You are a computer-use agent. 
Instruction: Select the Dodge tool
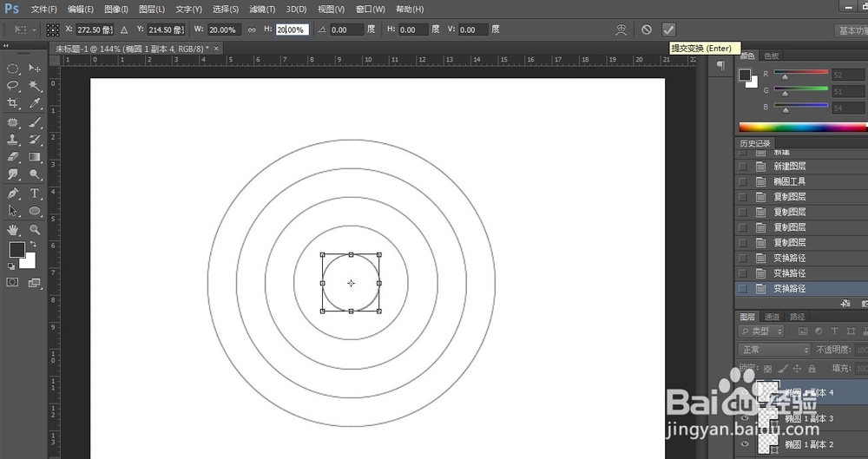pyautogui.click(x=35, y=174)
